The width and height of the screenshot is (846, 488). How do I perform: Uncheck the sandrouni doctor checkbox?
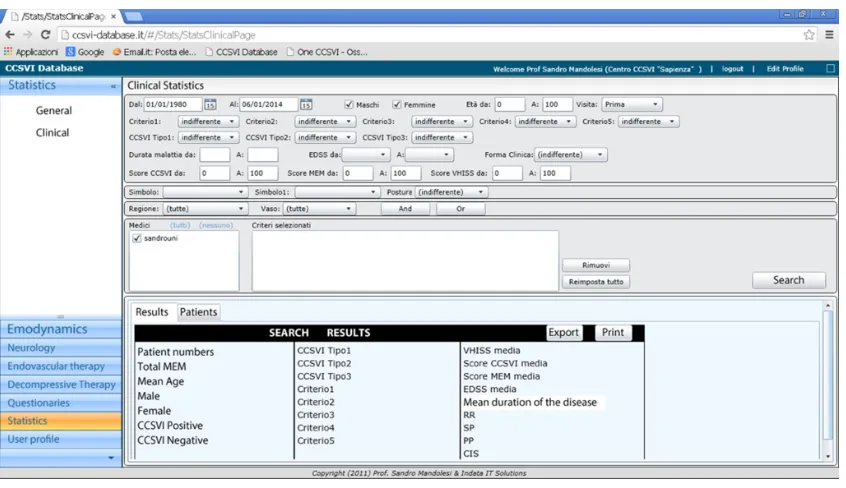(x=137, y=238)
